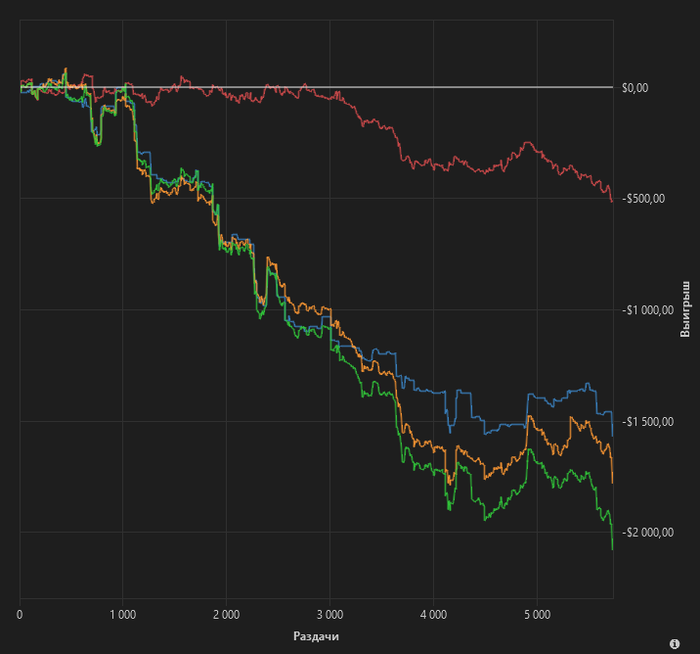Click the 0 hands axis tick label
Viewport: 700px width, 654px height.
click(x=20, y=615)
